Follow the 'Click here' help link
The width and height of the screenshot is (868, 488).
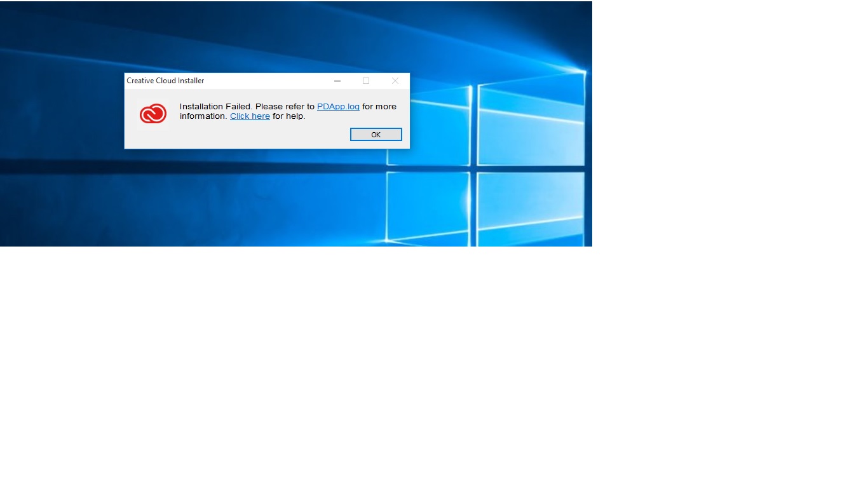coord(250,116)
